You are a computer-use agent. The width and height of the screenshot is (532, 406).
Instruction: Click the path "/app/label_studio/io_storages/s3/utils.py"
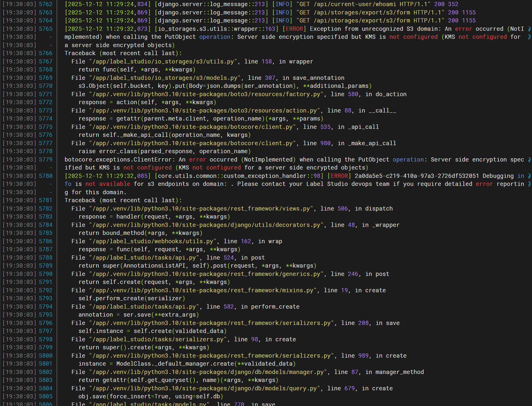tap(163, 62)
